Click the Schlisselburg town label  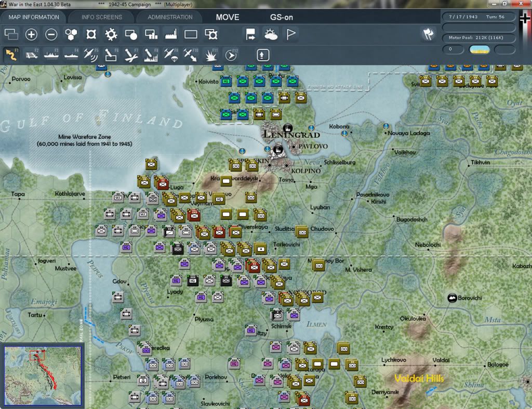coord(340,163)
